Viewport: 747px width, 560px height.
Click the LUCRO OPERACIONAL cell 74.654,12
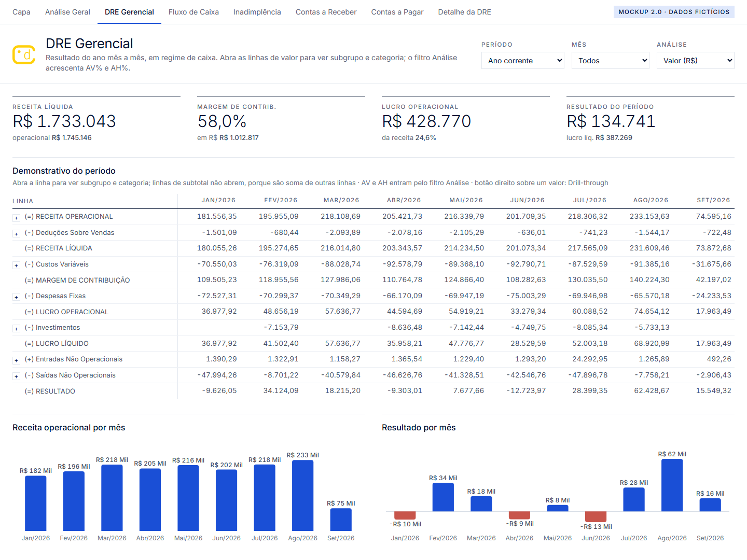coord(652,311)
